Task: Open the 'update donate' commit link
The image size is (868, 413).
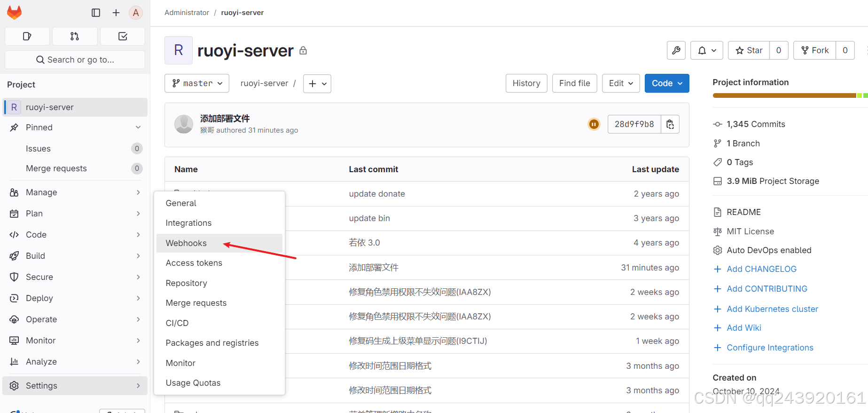Action: 377,194
